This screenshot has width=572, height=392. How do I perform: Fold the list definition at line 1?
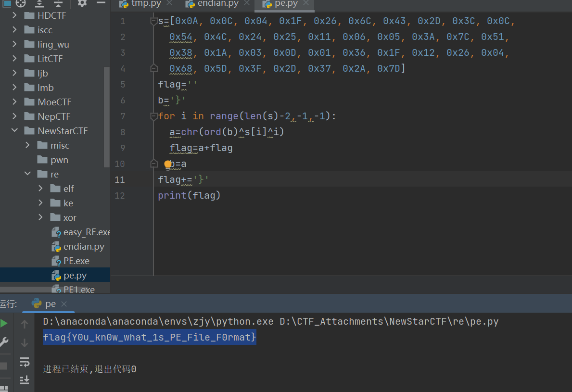point(154,21)
